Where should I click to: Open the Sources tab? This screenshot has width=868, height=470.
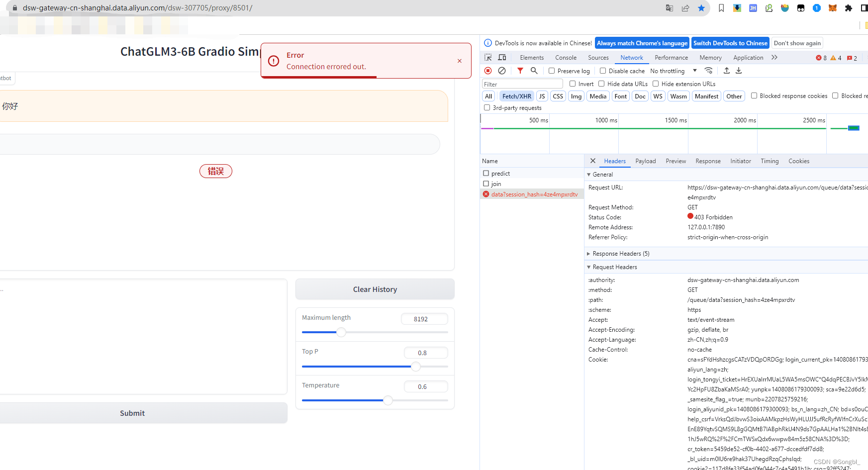click(x=598, y=58)
